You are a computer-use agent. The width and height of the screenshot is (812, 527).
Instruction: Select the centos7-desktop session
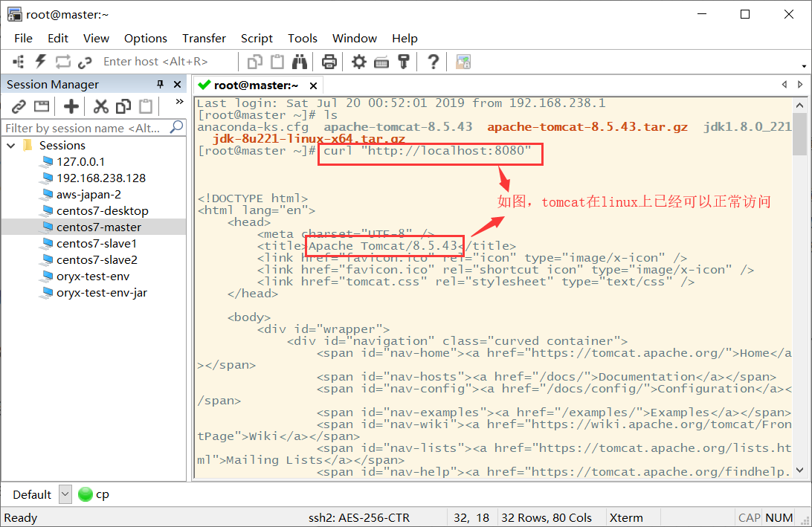coord(103,210)
